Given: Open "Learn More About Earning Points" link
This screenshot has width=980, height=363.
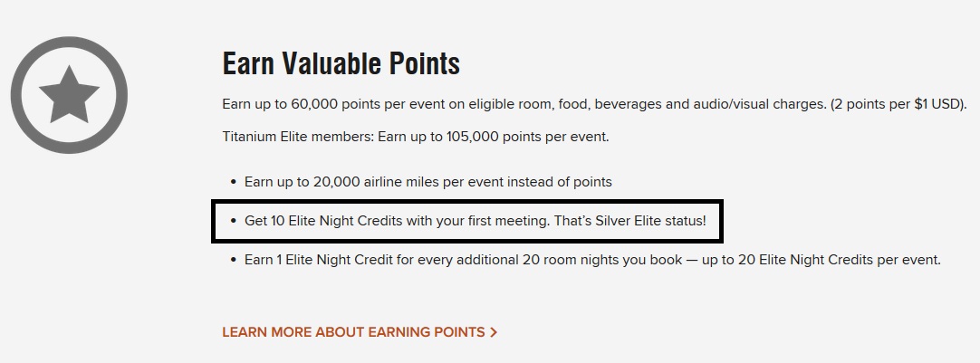Looking at the screenshot, I should (353, 332).
